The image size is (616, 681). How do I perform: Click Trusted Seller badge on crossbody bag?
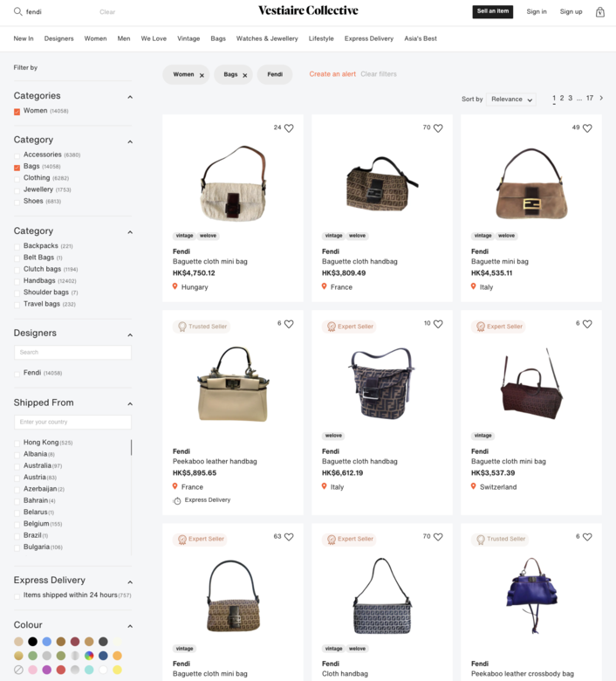click(501, 539)
